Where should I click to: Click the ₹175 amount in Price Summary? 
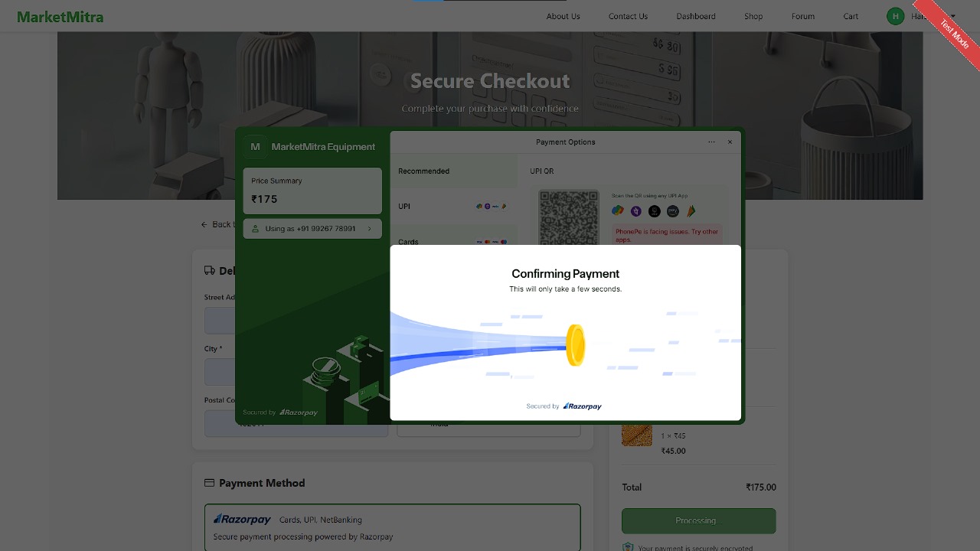click(x=265, y=199)
